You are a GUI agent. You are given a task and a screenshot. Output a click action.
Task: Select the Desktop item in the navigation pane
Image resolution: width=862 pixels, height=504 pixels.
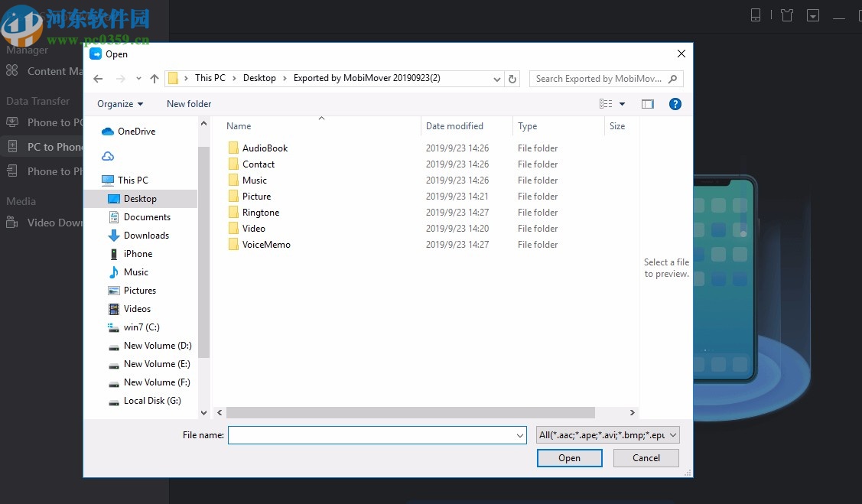tap(139, 198)
